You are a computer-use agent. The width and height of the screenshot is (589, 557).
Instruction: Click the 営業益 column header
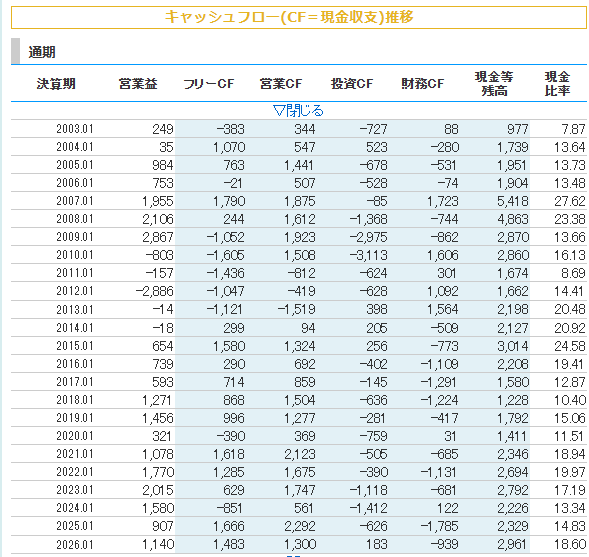138,83
